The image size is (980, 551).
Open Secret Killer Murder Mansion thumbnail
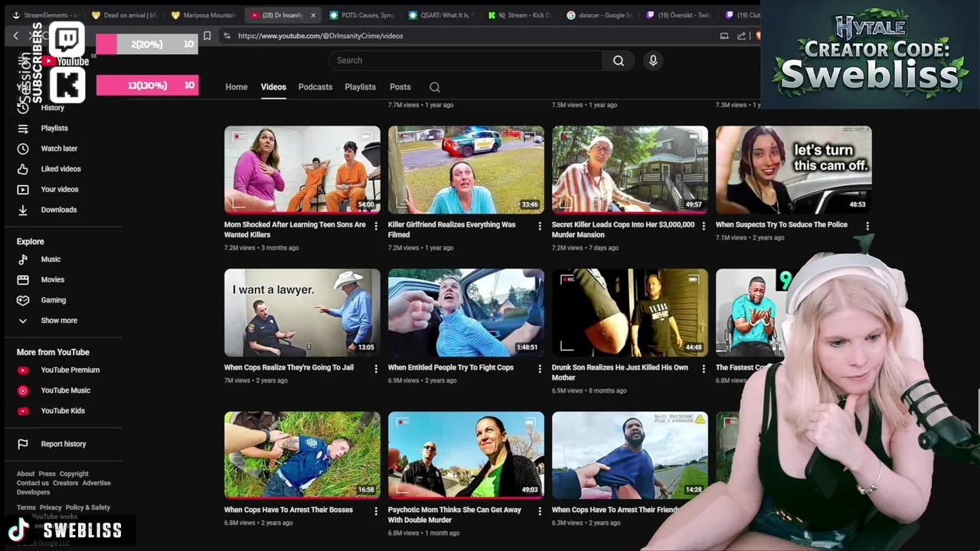pos(630,170)
